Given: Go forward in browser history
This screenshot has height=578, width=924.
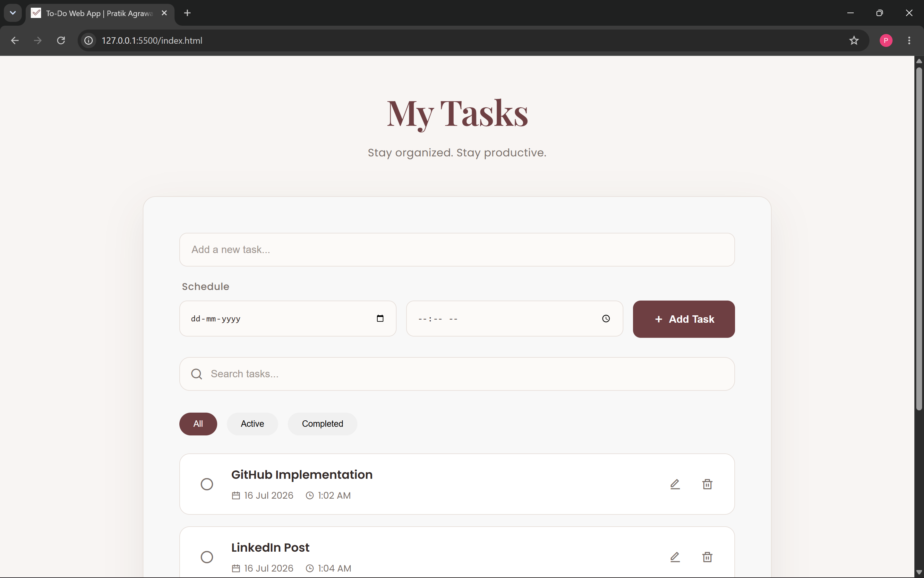Looking at the screenshot, I should coord(38,40).
